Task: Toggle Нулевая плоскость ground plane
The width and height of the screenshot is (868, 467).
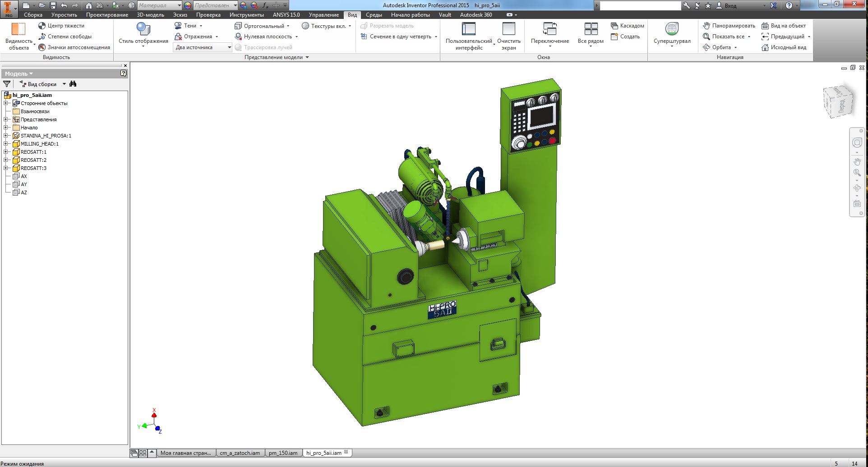Action: click(263, 37)
